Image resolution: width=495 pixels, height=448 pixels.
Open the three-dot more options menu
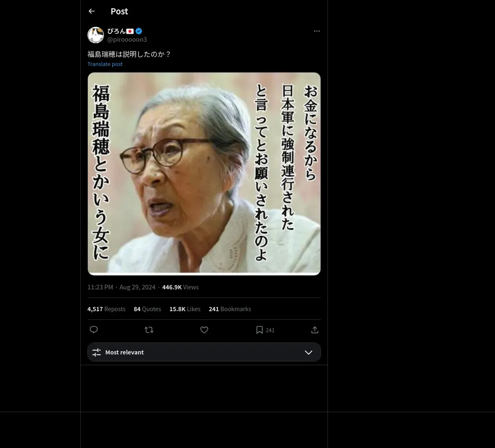[317, 31]
